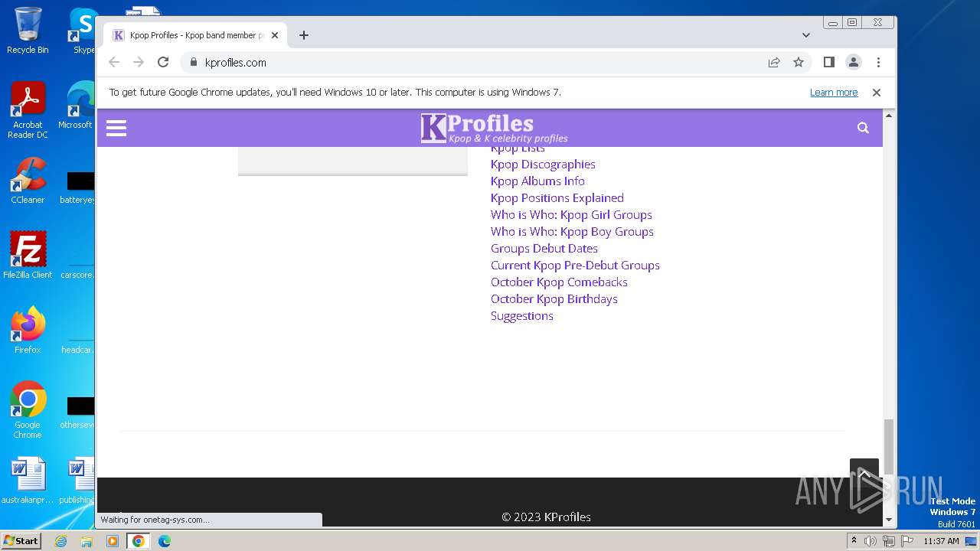
Task: Open October Kpop Birthdays link
Action: [554, 298]
